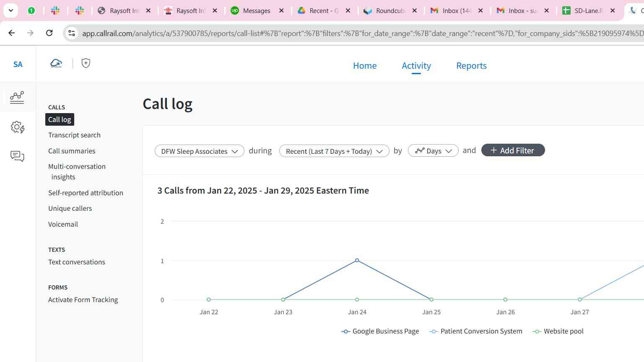Click the browser forward arrow
The width and height of the screenshot is (644, 362).
[x=30, y=33]
